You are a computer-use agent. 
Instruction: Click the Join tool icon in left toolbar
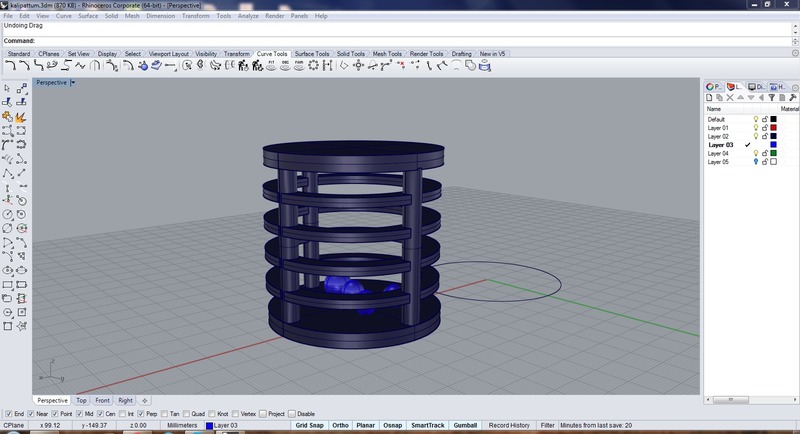click(x=7, y=117)
